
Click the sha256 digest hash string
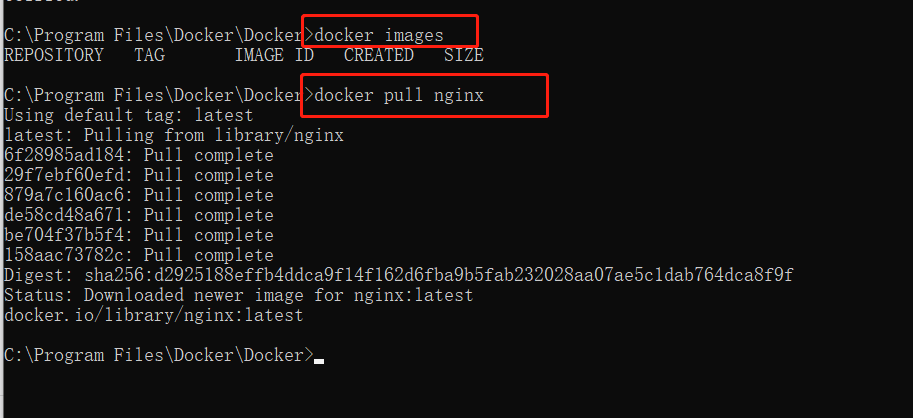click(x=439, y=275)
